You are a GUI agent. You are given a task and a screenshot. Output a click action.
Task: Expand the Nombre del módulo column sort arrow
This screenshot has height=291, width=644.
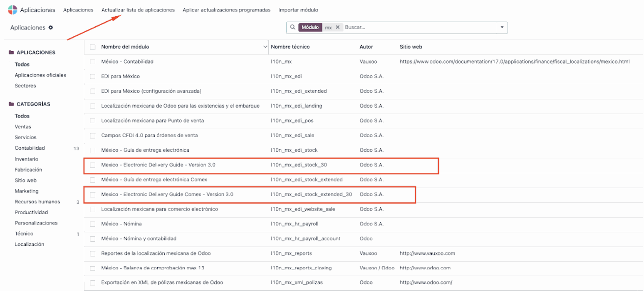[265, 47]
